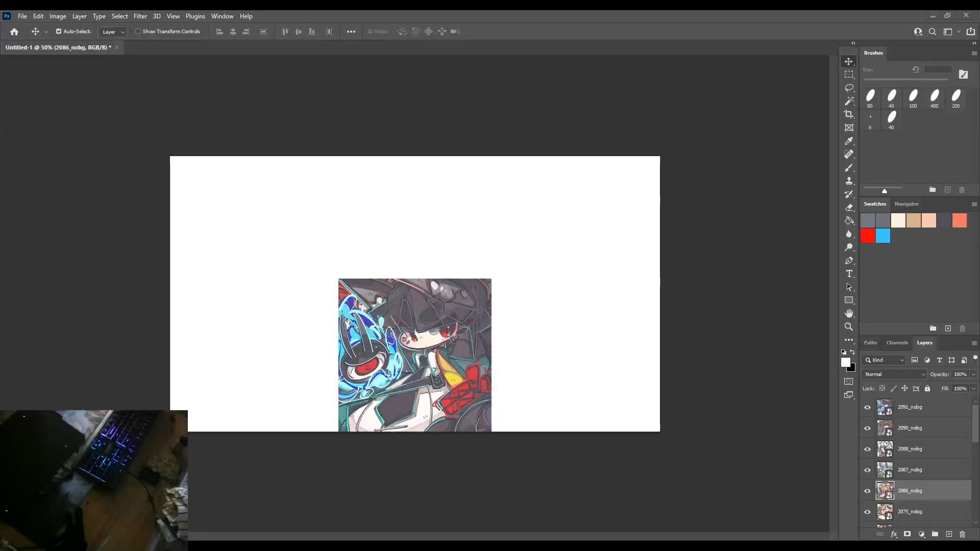Select the 2088_nobg layer name
The image size is (980, 551).
click(910, 449)
